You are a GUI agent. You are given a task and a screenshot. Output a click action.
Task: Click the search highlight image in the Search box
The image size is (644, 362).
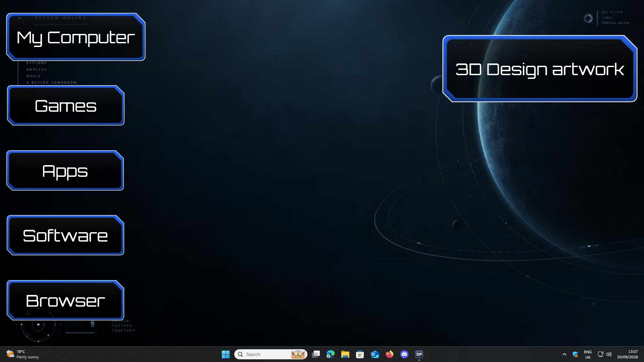pyautogui.click(x=298, y=354)
